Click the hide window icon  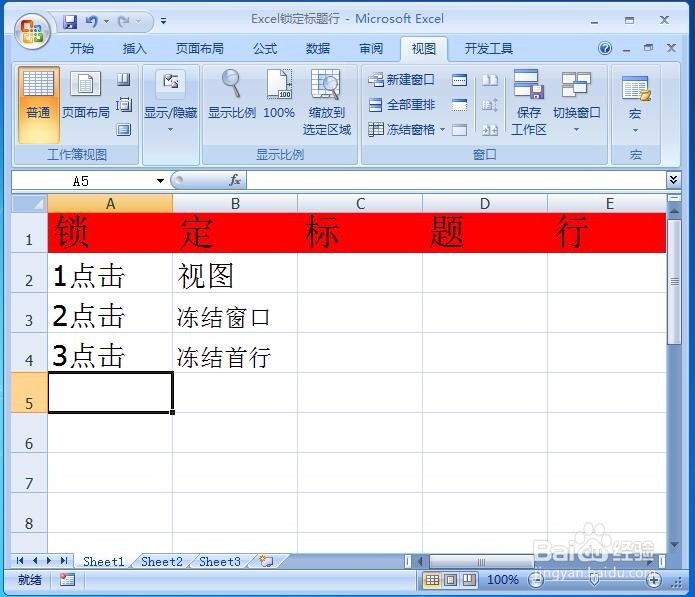(459, 105)
